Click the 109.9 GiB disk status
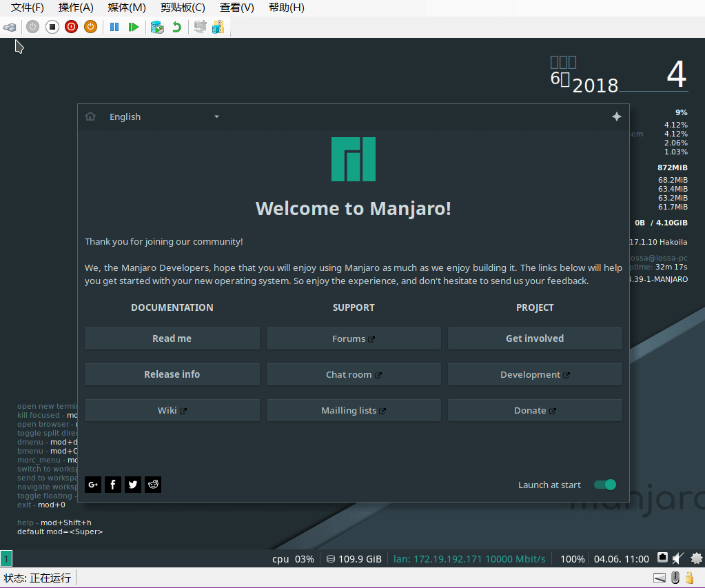This screenshot has height=588, width=705. 354,559
